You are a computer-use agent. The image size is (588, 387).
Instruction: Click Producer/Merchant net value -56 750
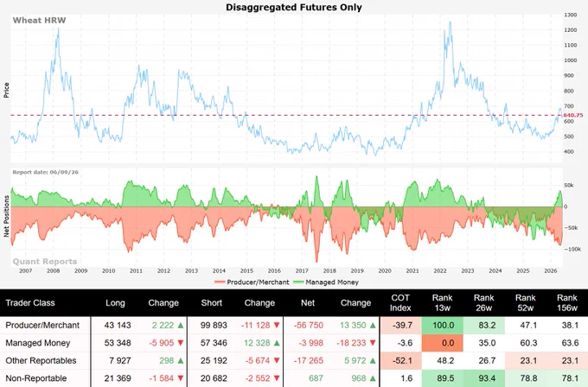(x=308, y=325)
